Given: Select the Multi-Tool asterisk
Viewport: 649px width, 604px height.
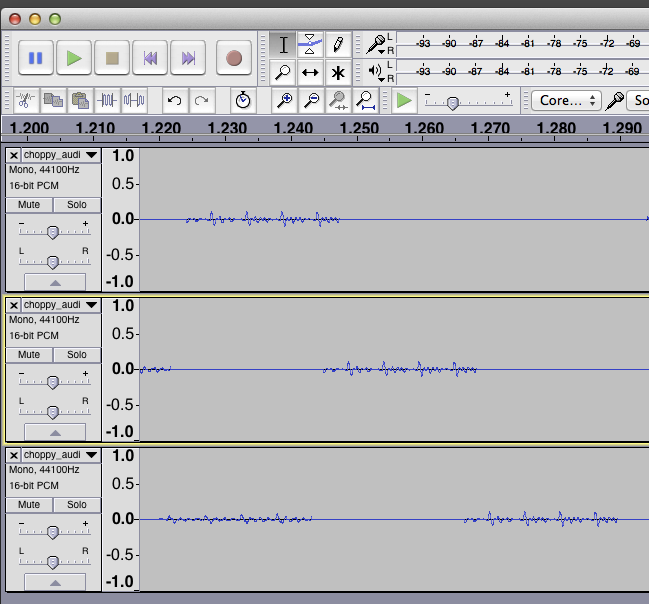Looking at the screenshot, I should (x=338, y=72).
